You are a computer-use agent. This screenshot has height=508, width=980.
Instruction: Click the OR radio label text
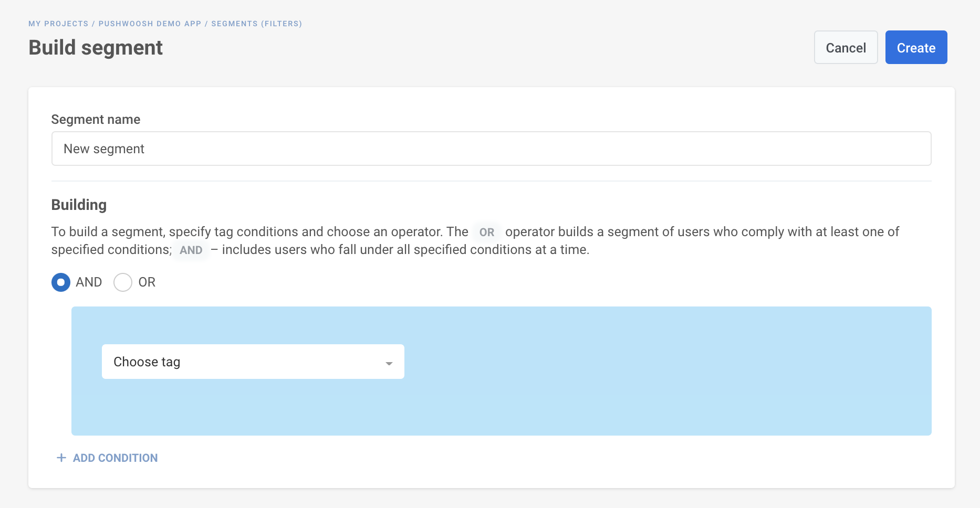pyautogui.click(x=147, y=282)
